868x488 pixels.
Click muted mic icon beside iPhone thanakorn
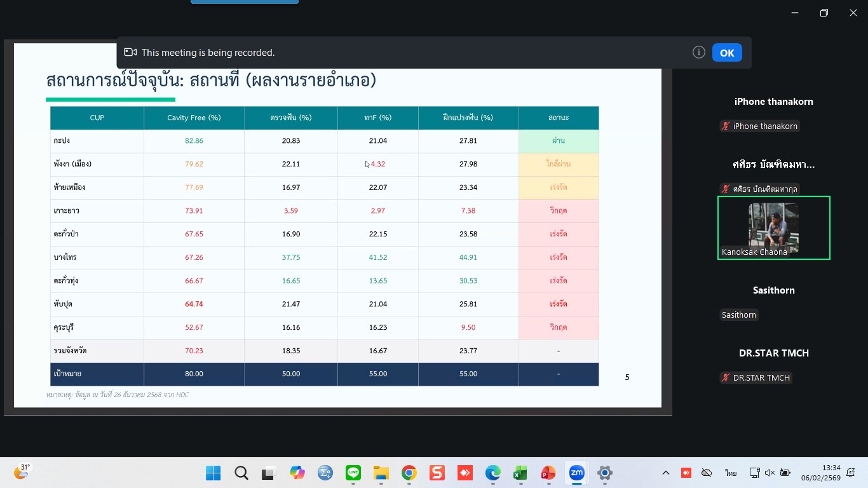click(725, 126)
